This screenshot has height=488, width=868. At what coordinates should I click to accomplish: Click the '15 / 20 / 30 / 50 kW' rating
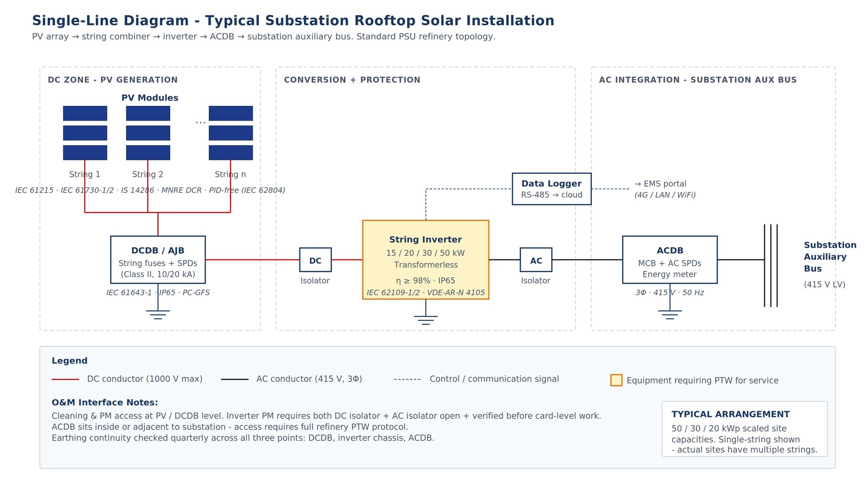[x=425, y=253]
